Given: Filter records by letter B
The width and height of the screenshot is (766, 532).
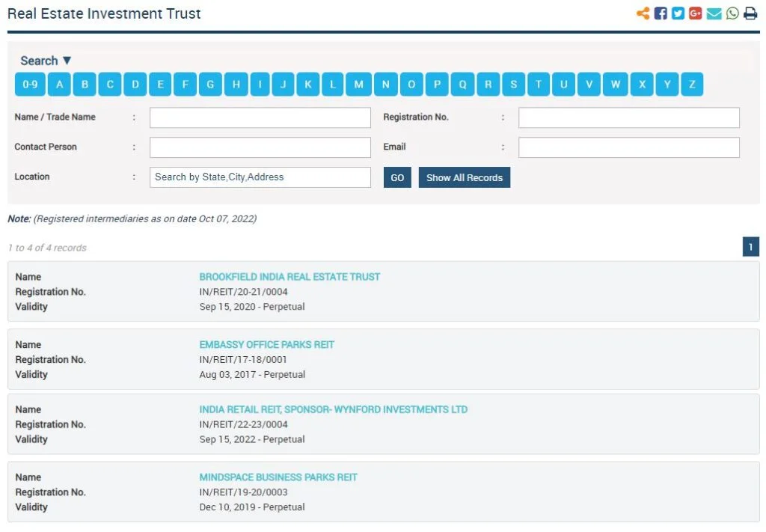Looking at the screenshot, I should (85, 84).
